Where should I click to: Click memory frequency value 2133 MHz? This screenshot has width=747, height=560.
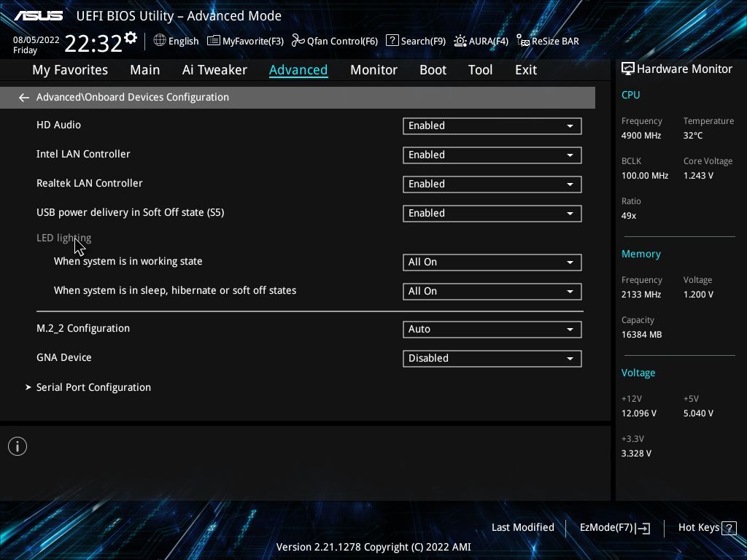pos(641,295)
